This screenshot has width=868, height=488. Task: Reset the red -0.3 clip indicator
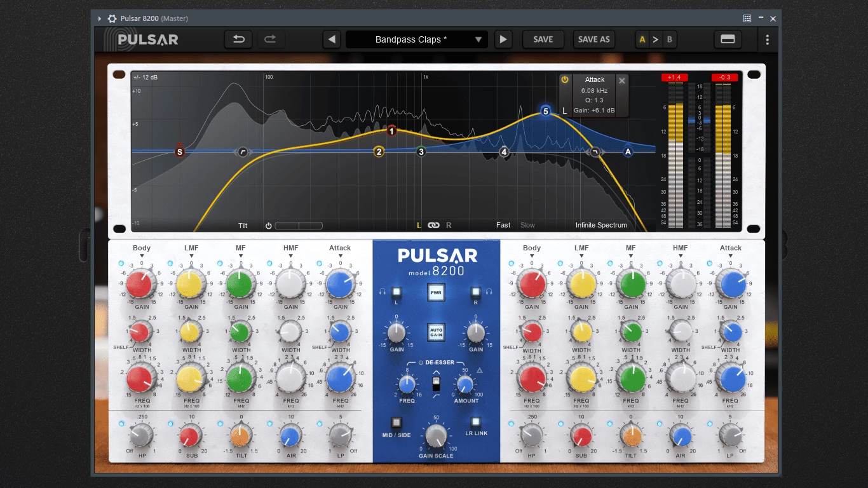point(724,78)
